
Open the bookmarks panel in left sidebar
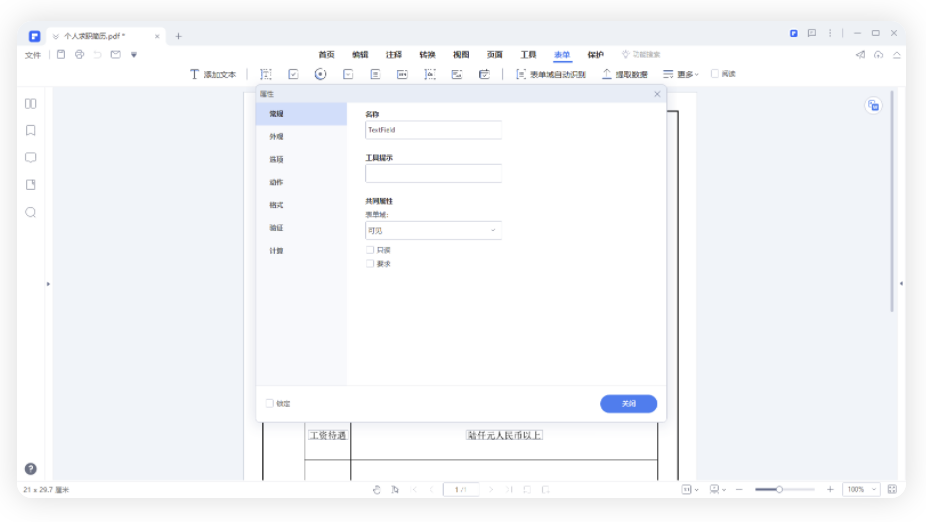point(31,130)
